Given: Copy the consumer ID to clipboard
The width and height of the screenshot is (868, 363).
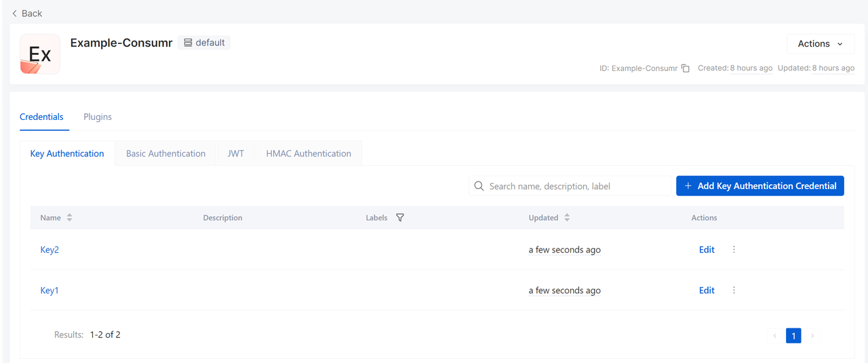Looking at the screenshot, I should click(x=686, y=68).
